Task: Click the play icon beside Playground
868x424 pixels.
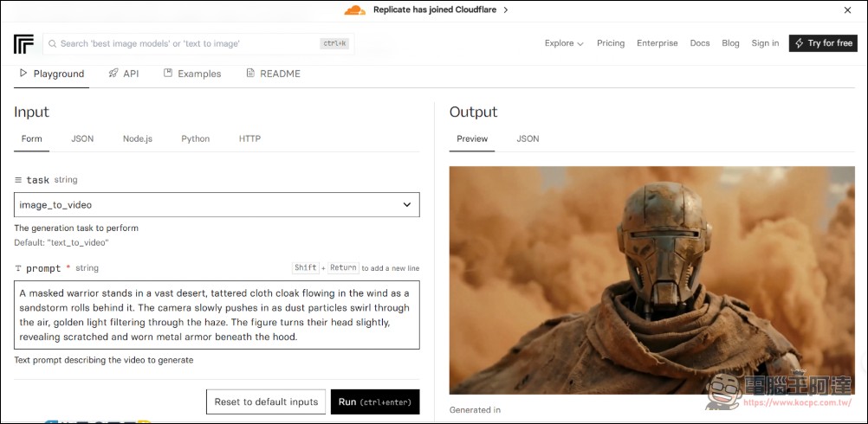Action: 23,74
